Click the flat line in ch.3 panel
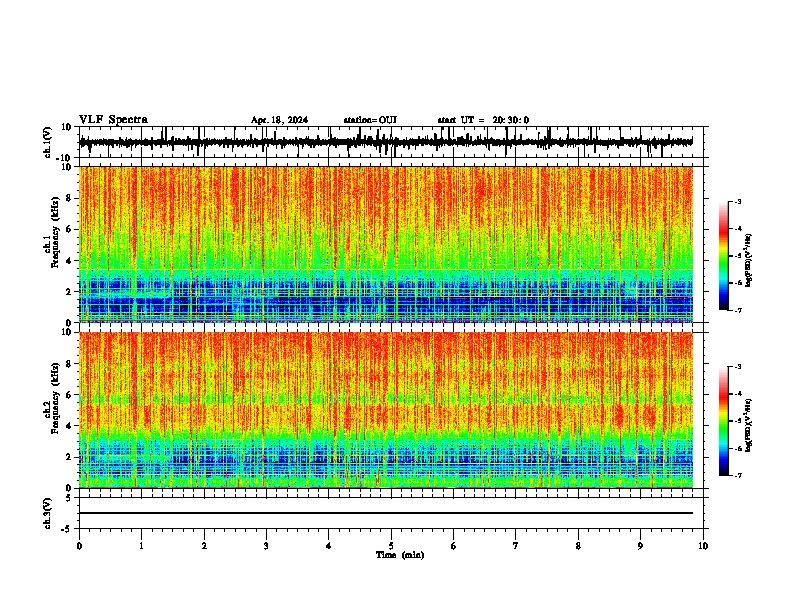This screenshot has width=792, height=612. tap(386, 513)
